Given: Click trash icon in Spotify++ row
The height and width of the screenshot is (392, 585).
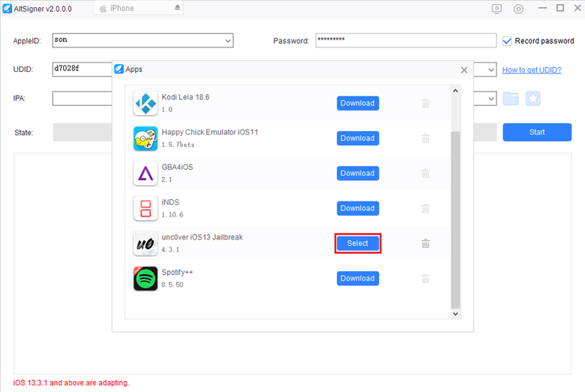Looking at the screenshot, I should click(x=425, y=279).
